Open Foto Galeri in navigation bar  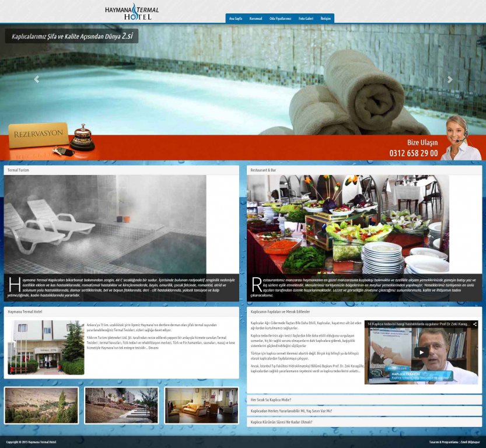tap(306, 19)
